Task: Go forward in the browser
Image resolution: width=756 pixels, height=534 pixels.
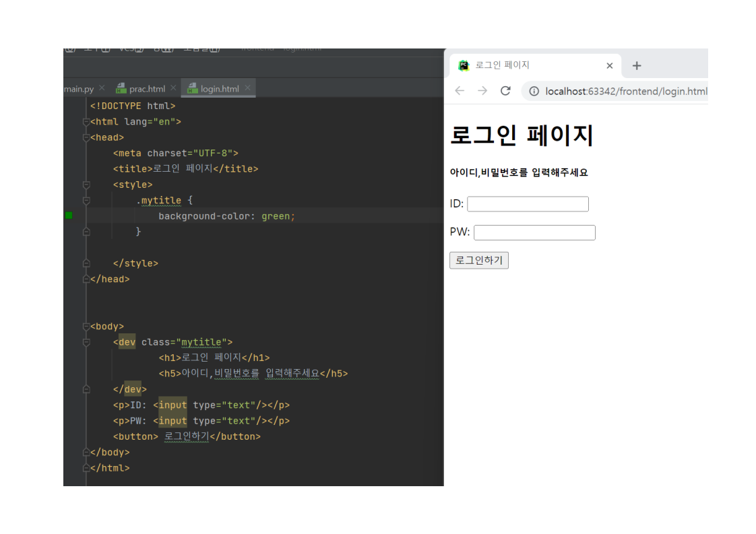Action: (482, 91)
